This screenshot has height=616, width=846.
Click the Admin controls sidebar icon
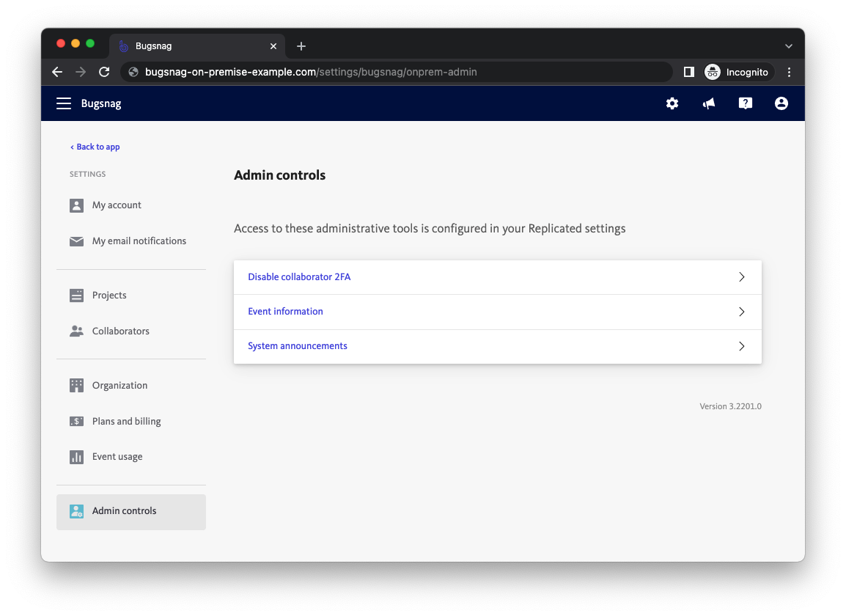77,510
